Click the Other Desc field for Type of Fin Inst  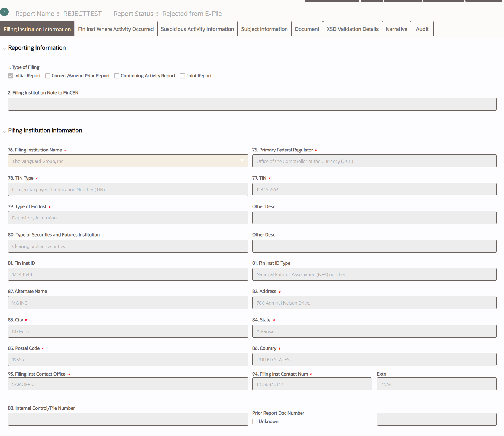(374, 218)
